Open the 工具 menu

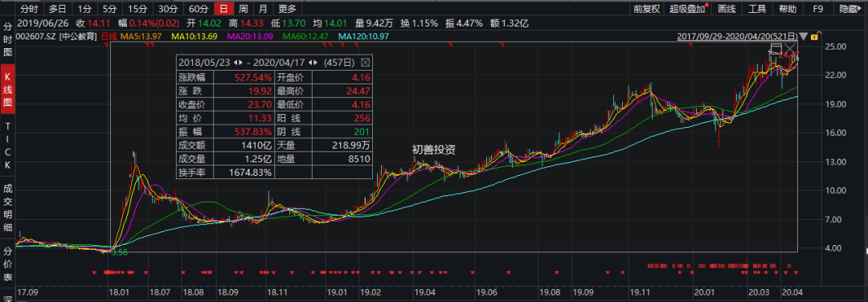pos(757,8)
